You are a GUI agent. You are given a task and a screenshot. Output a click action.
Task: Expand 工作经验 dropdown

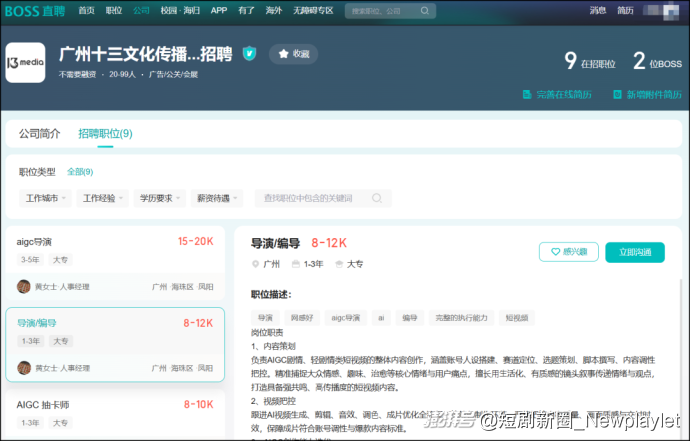[x=103, y=198]
